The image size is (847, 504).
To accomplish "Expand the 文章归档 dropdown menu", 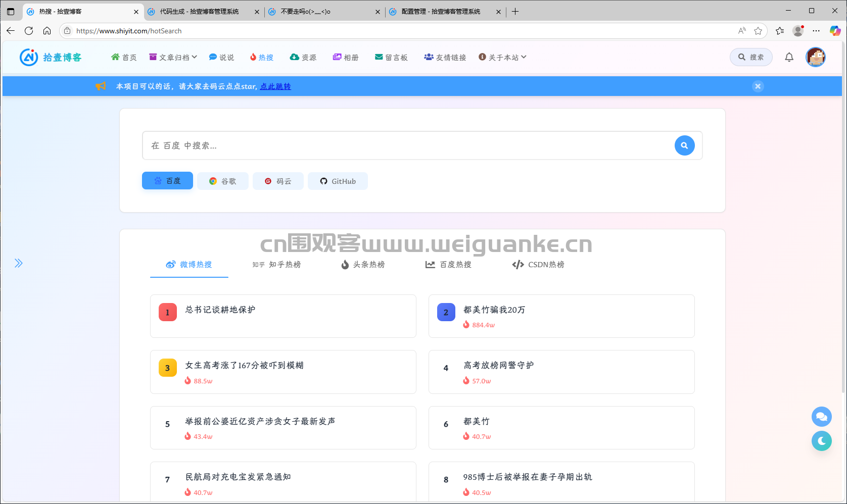I will pyautogui.click(x=173, y=58).
